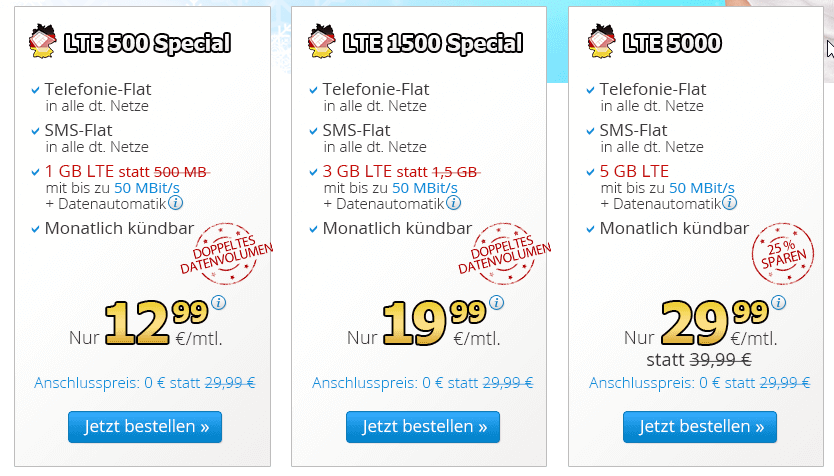Open price info icon beside 12,99 price
This screenshot has height=476, width=834.
[x=219, y=304]
